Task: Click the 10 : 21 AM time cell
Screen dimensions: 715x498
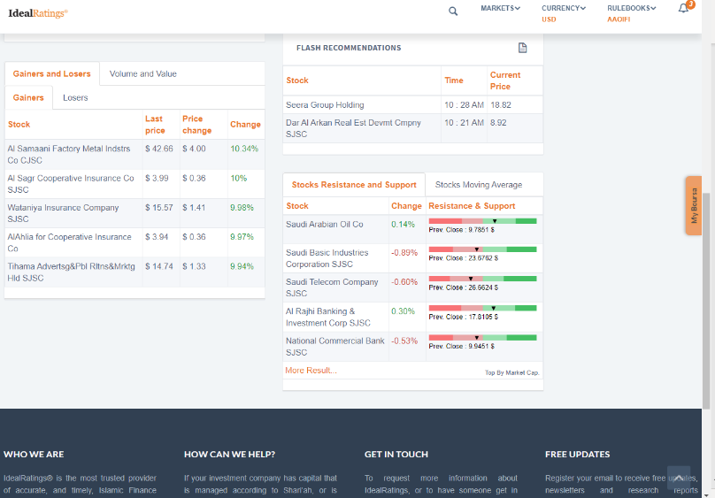Action: tap(464, 123)
